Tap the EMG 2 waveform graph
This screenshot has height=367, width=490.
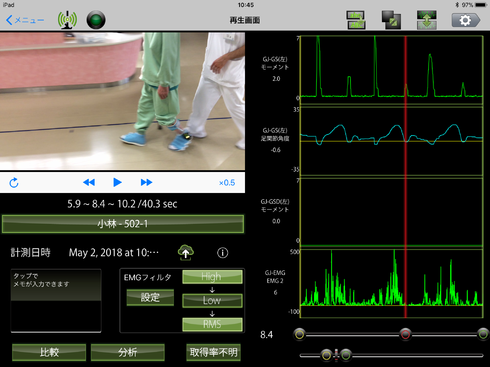391,283
